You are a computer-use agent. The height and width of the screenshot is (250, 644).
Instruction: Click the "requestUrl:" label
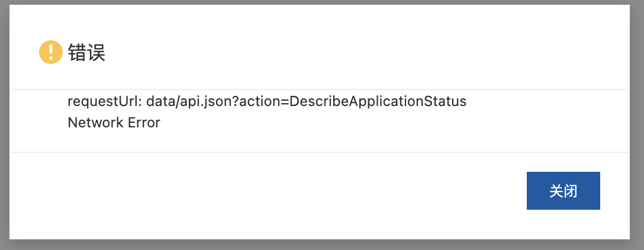coord(105,101)
